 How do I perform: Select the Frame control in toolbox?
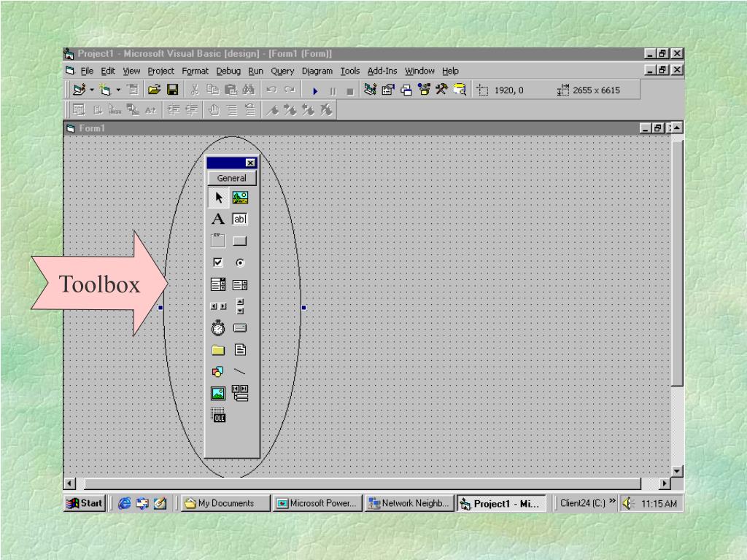click(x=218, y=241)
